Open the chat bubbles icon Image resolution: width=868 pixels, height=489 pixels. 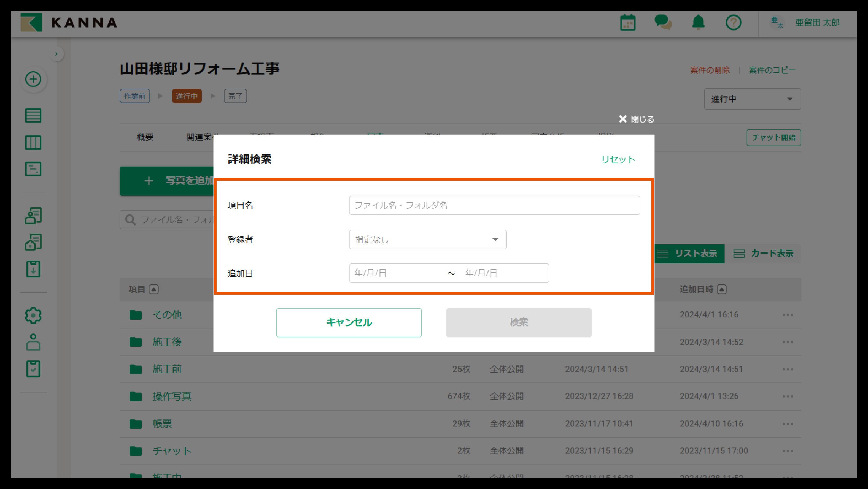[663, 23]
